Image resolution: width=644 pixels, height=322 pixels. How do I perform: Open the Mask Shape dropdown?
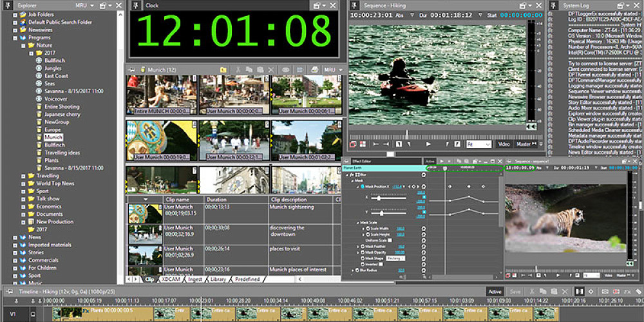pos(395,258)
